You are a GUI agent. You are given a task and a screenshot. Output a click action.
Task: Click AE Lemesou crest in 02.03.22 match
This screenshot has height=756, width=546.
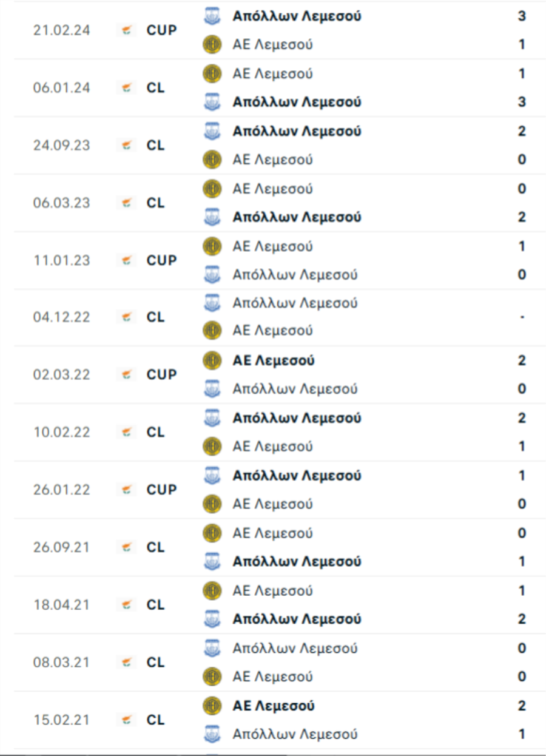tap(212, 360)
